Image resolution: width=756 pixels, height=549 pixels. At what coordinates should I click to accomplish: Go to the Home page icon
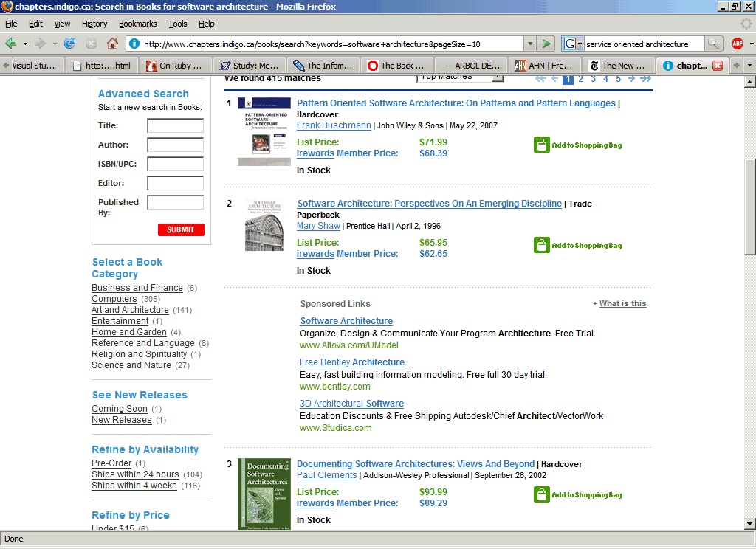(112, 44)
